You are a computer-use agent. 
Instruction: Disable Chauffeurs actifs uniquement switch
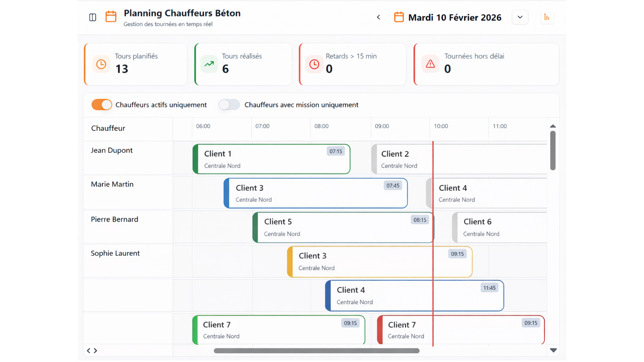click(102, 105)
